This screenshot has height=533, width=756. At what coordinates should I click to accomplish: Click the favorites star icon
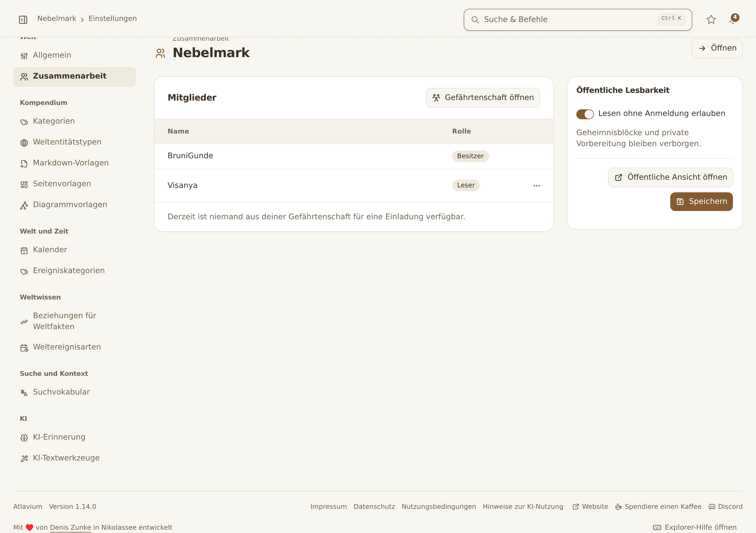pos(711,20)
